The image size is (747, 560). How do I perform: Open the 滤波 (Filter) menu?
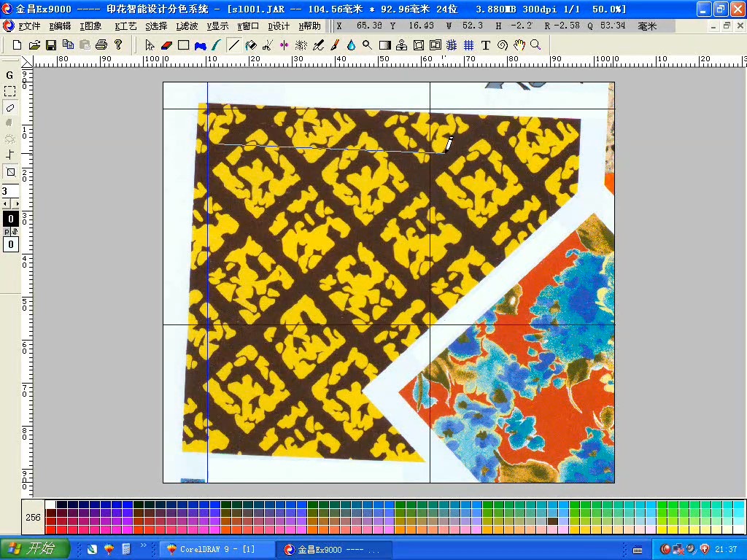click(x=187, y=26)
